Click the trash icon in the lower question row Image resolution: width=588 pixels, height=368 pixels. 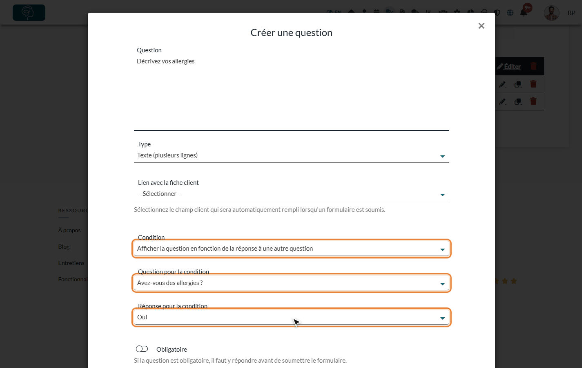[x=533, y=101]
